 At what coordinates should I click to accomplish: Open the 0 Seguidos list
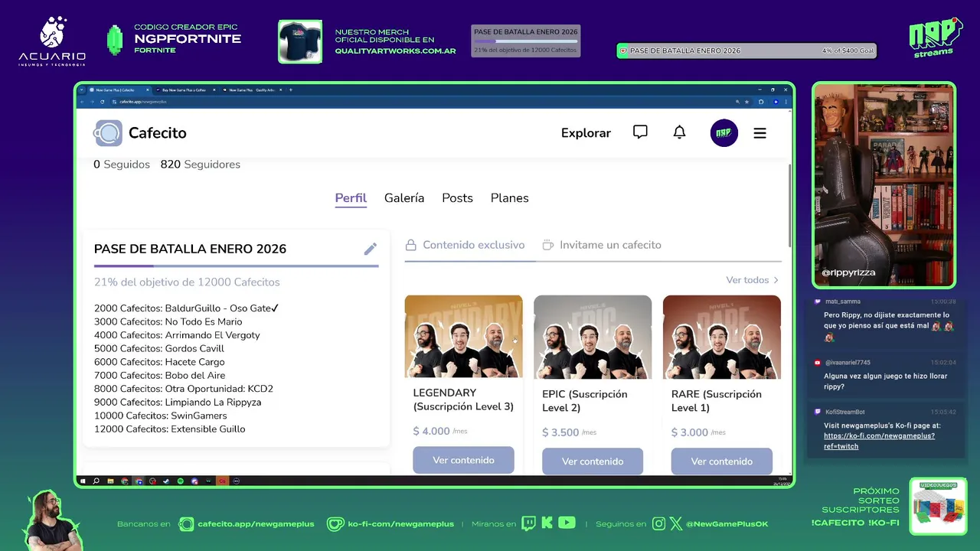(x=122, y=165)
